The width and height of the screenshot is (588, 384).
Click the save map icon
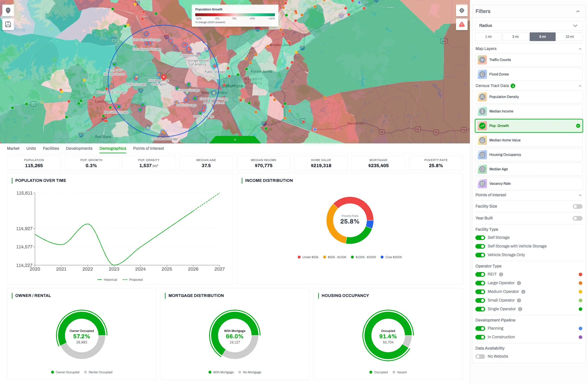coord(8,24)
